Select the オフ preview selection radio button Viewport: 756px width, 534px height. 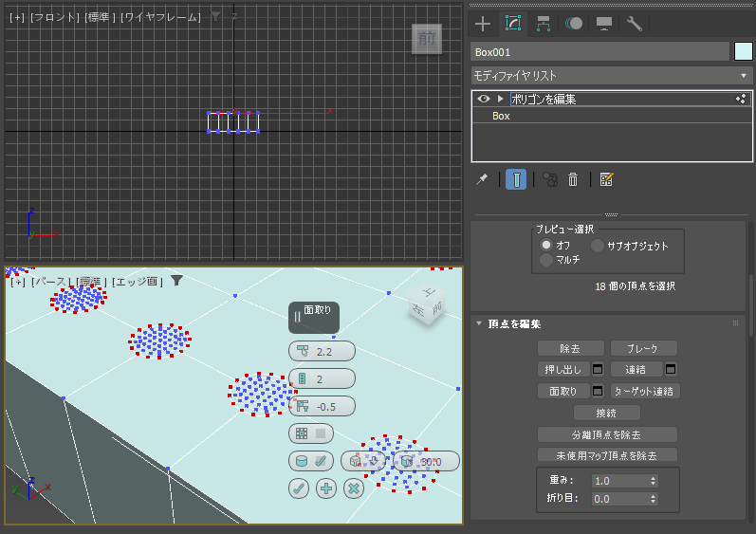(545, 245)
